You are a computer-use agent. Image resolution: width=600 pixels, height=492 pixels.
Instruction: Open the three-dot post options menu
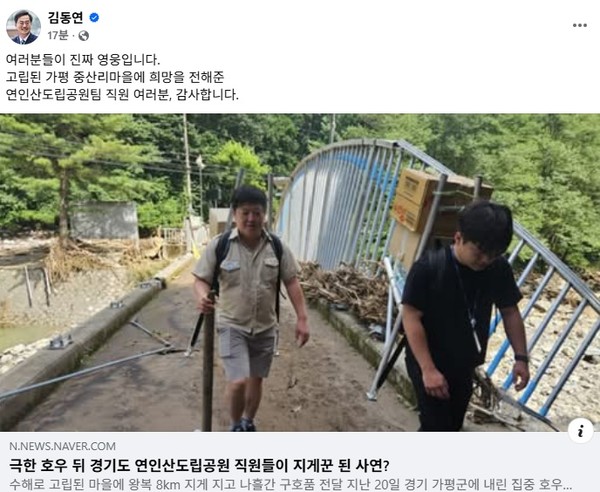(580, 25)
